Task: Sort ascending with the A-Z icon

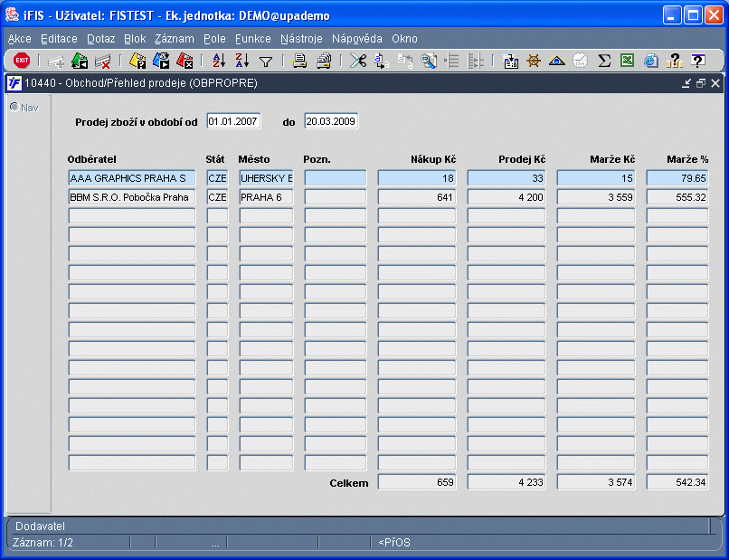Action: [x=219, y=61]
